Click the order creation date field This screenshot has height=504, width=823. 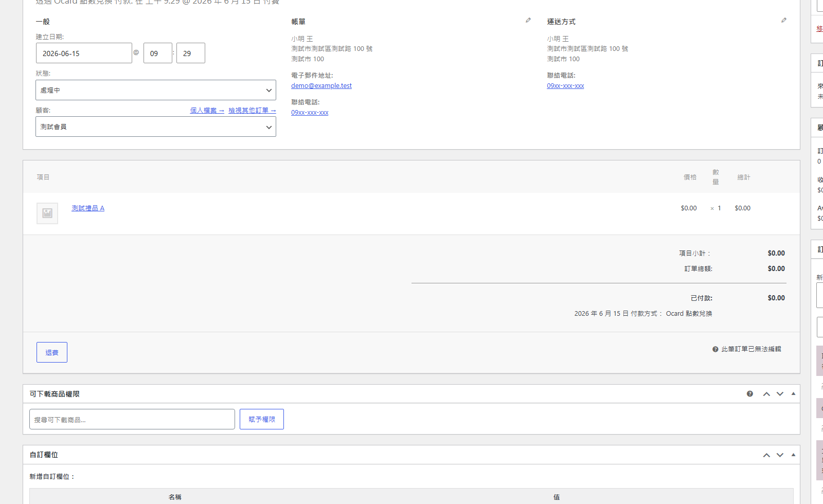[84, 53]
